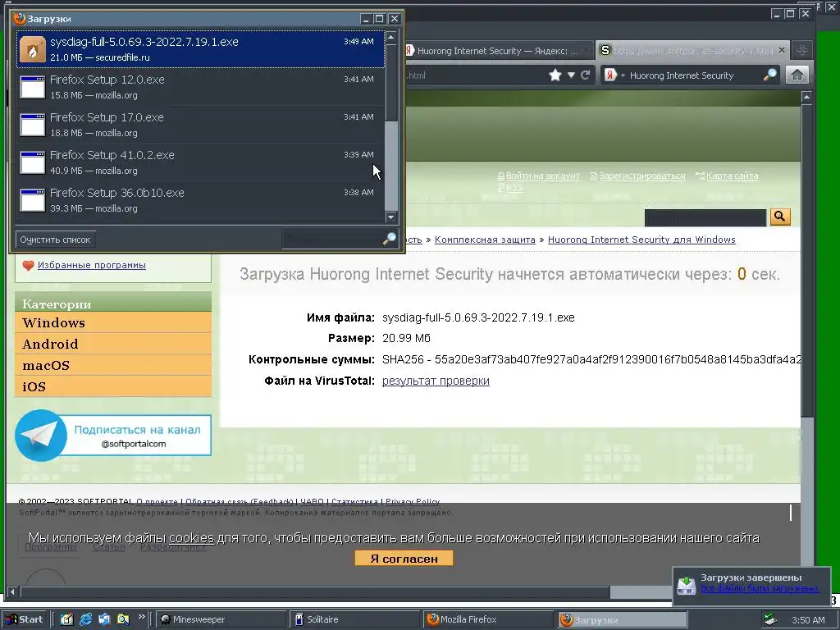Open the URL history dropdown arrow
Viewport: 840px width, 630px height.
coord(571,75)
